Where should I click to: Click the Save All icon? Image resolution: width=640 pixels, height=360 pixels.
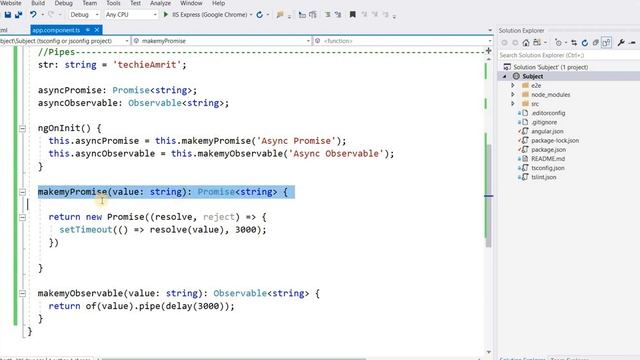click(18, 15)
